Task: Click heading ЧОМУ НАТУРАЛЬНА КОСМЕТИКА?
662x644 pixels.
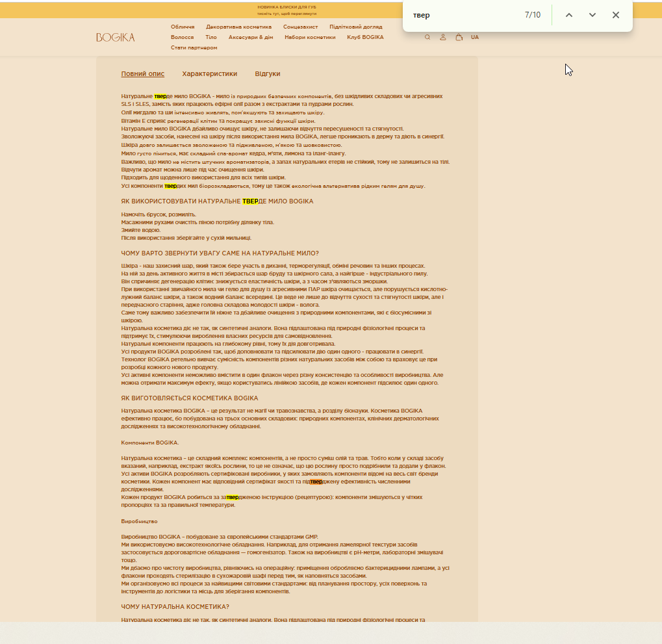Action: point(175,607)
